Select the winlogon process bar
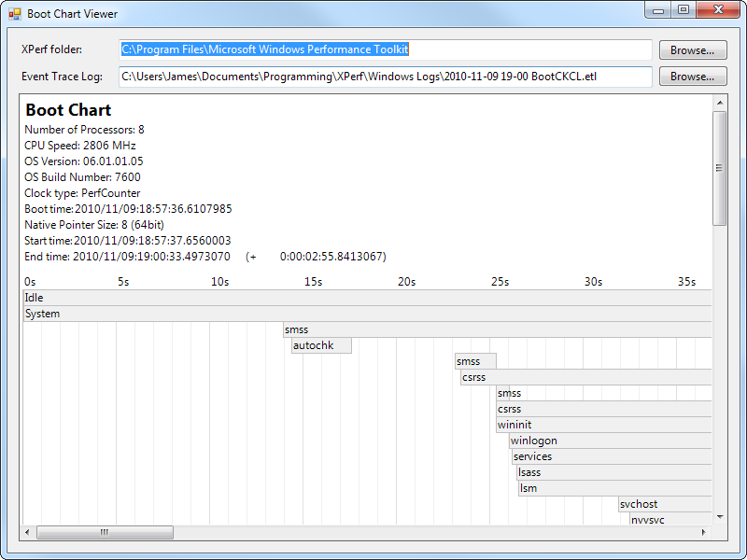Screen dimensions: 747x560 click(x=611, y=441)
